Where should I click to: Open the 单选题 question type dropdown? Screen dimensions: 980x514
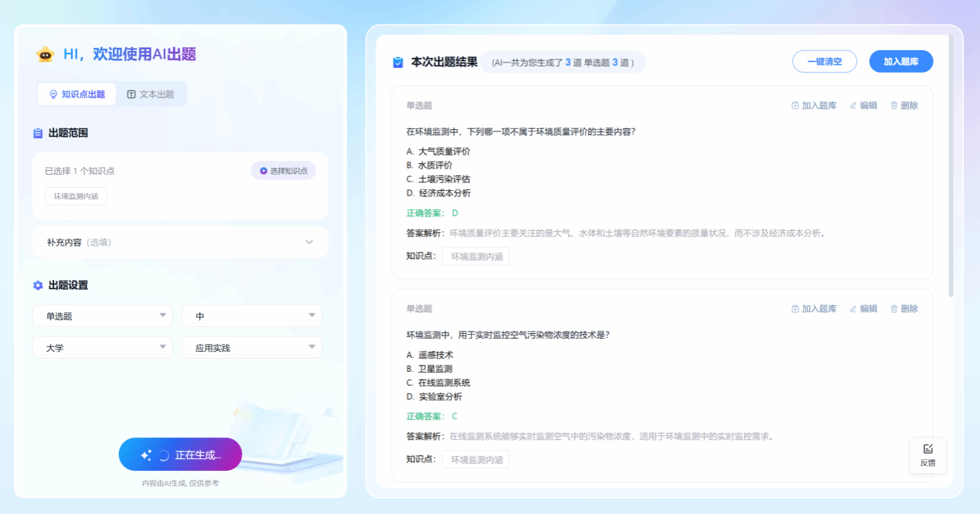102,316
